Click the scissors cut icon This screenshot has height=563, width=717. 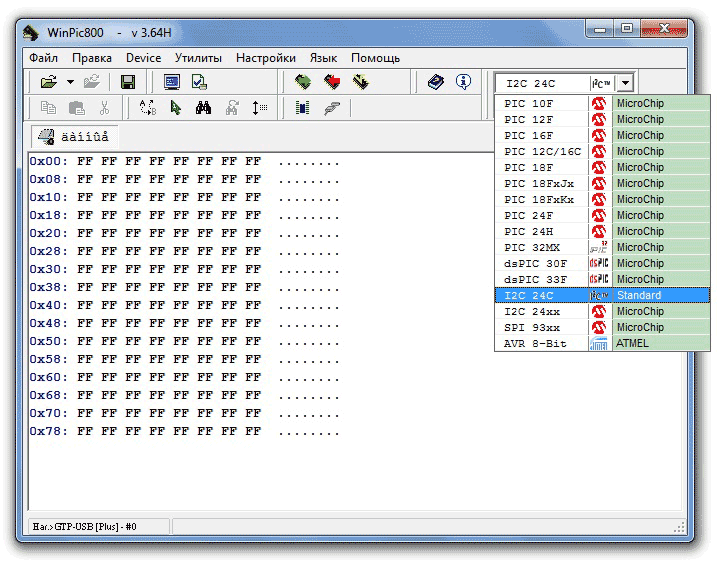coord(104,108)
